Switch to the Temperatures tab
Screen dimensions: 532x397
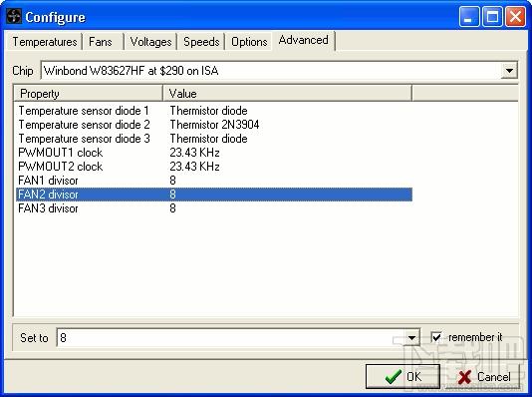[x=45, y=42]
